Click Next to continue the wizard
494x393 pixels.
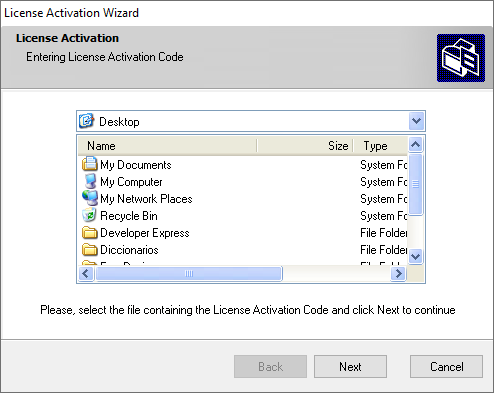[350, 366]
